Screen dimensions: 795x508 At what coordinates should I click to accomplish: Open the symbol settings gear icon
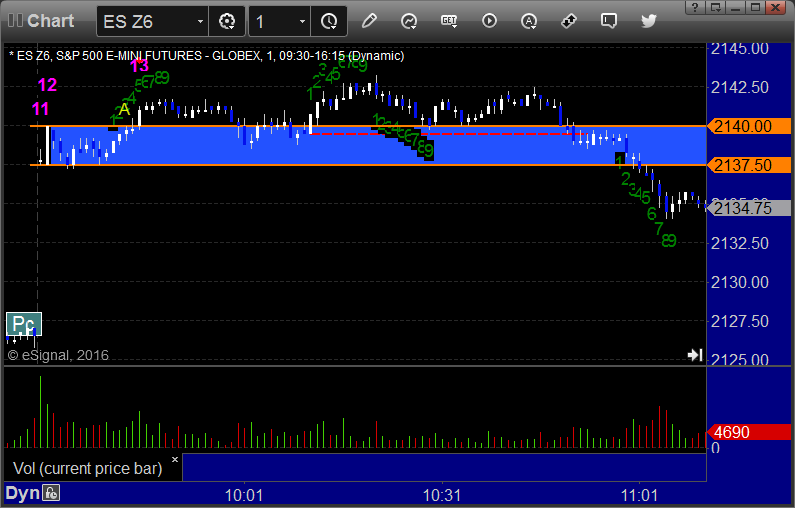coord(227,21)
